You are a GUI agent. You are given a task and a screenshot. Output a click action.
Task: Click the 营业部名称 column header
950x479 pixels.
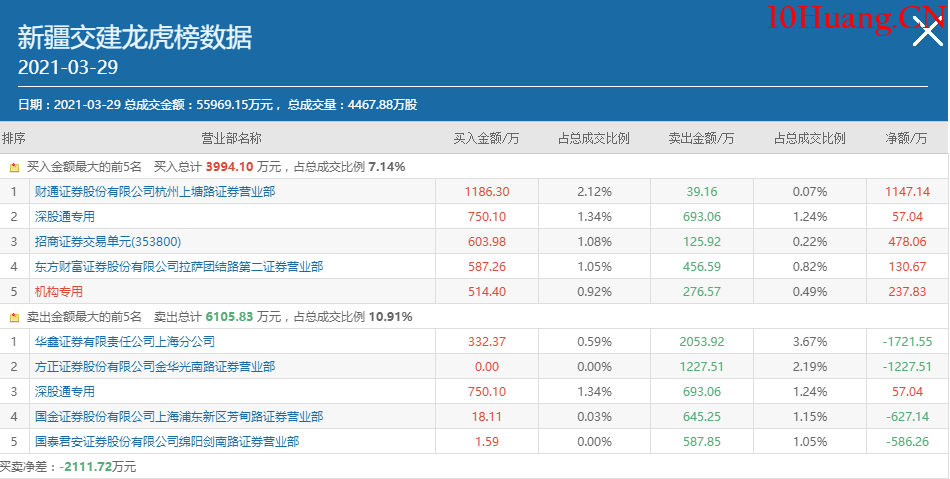[x=231, y=138]
